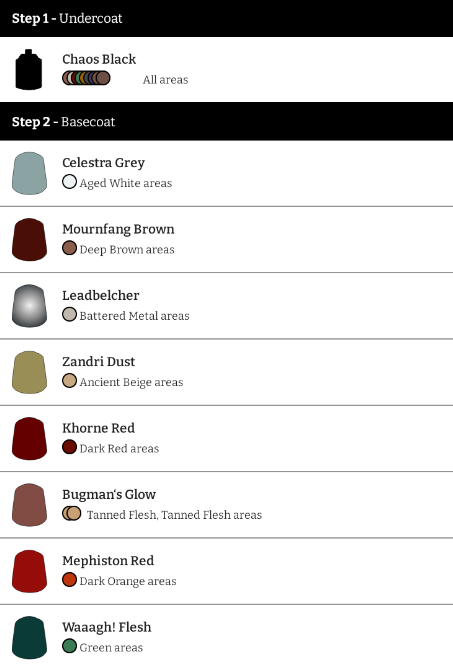The image size is (453, 668).
Task: Select the Green areas swatch circle
Action: coord(69,646)
